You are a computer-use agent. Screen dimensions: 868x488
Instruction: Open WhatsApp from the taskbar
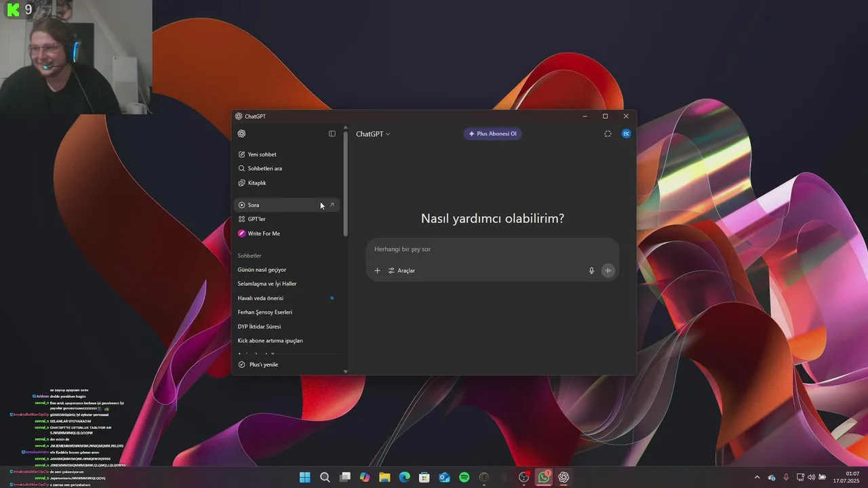[544, 477]
